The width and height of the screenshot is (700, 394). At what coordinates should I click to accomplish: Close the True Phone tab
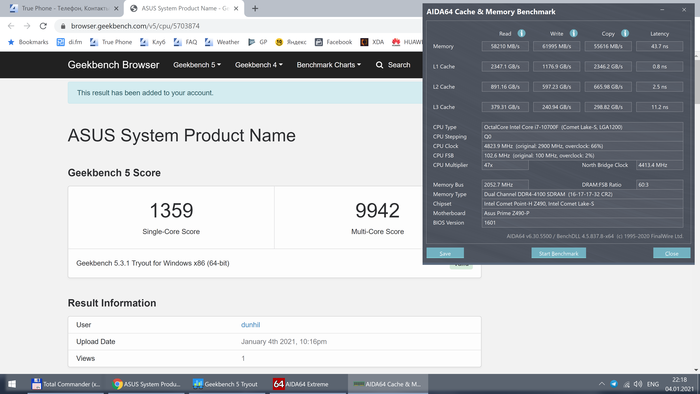tap(116, 8)
